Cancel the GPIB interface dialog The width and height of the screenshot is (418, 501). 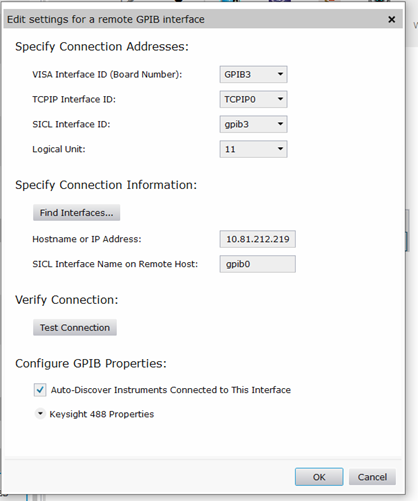pyautogui.click(x=372, y=477)
